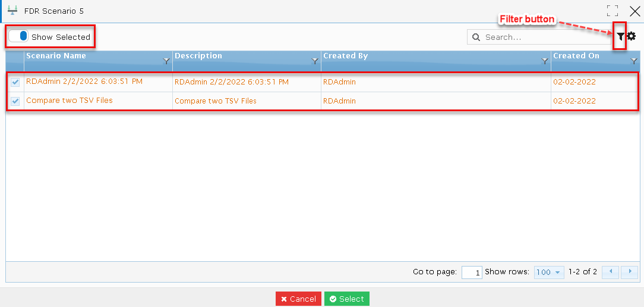Open Created By column filter icon
The width and height of the screenshot is (644, 307).
point(545,61)
